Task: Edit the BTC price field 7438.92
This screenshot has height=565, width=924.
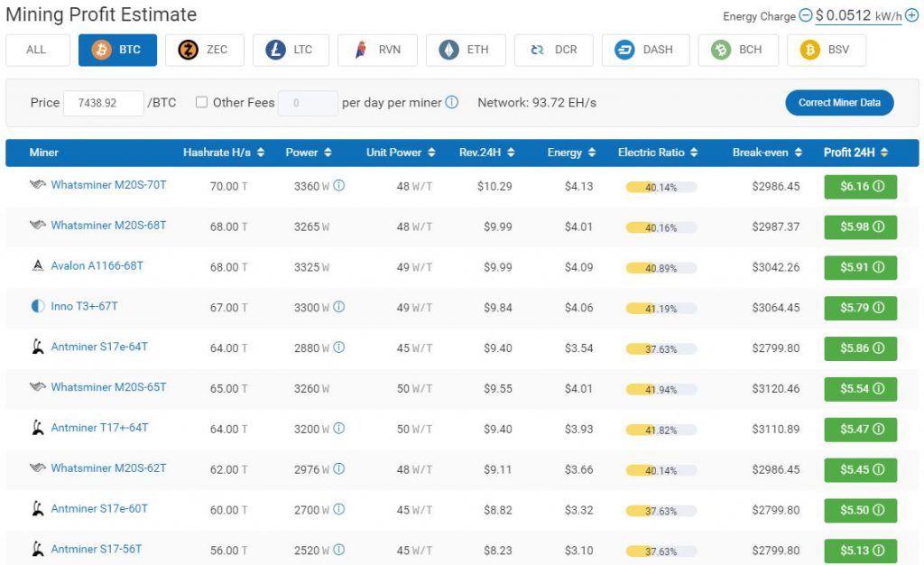Action: tap(103, 103)
